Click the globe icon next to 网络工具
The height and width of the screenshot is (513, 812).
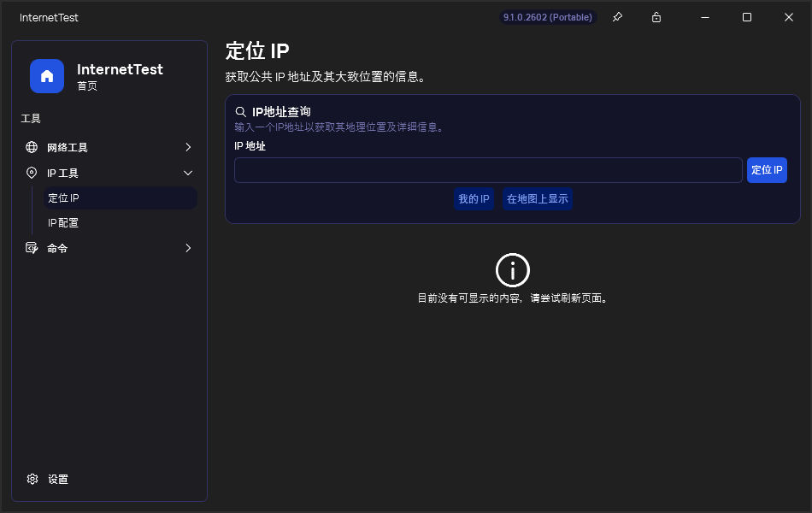(x=32, y=147)
